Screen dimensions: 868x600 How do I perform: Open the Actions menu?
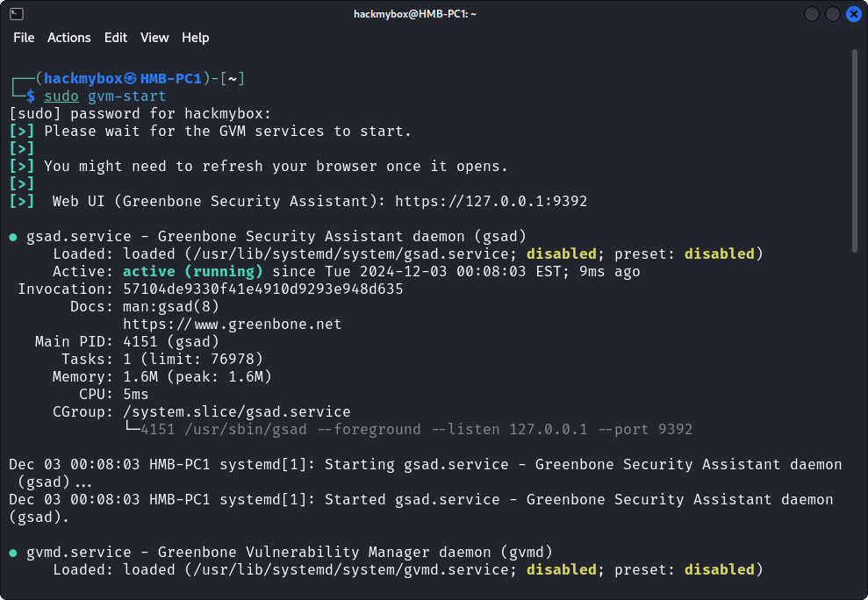click(68, 38)
